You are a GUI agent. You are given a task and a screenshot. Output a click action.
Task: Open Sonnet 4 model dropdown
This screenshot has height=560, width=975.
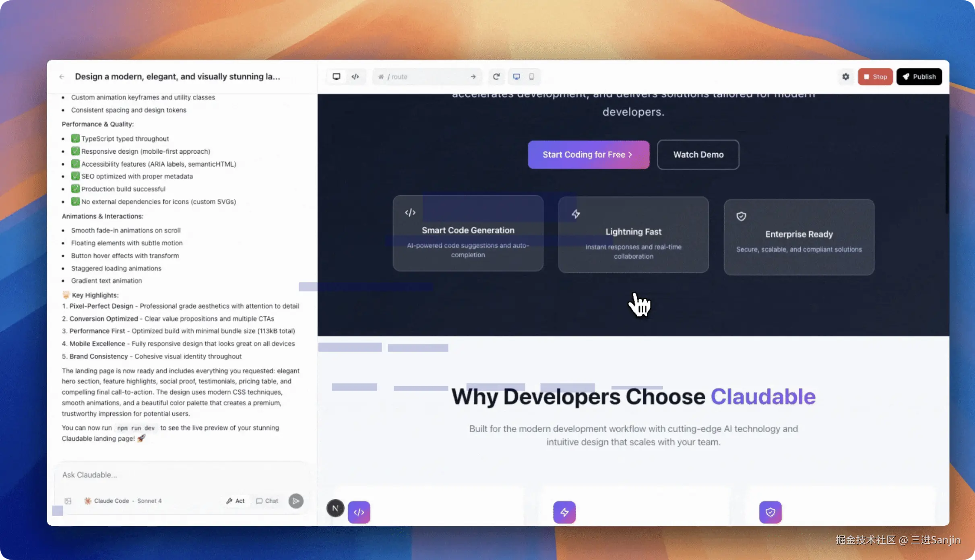(x=149, y=501)
